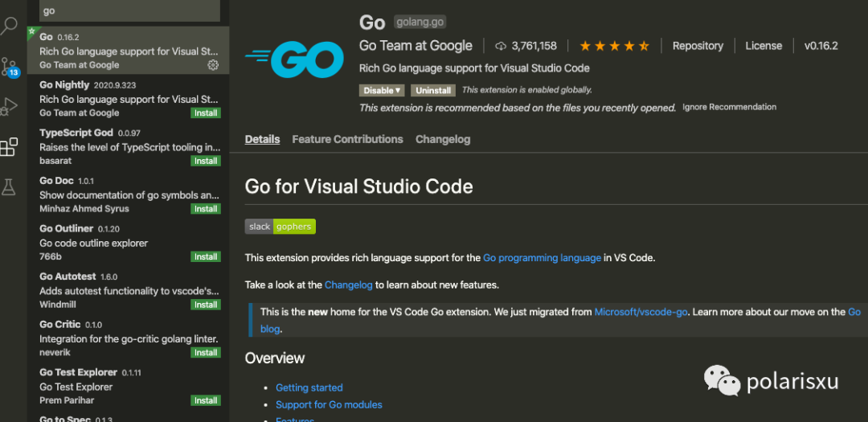Click the star rating of Go extension
The height and width of the screenshot is (422, 868).
tap(614, 46)
